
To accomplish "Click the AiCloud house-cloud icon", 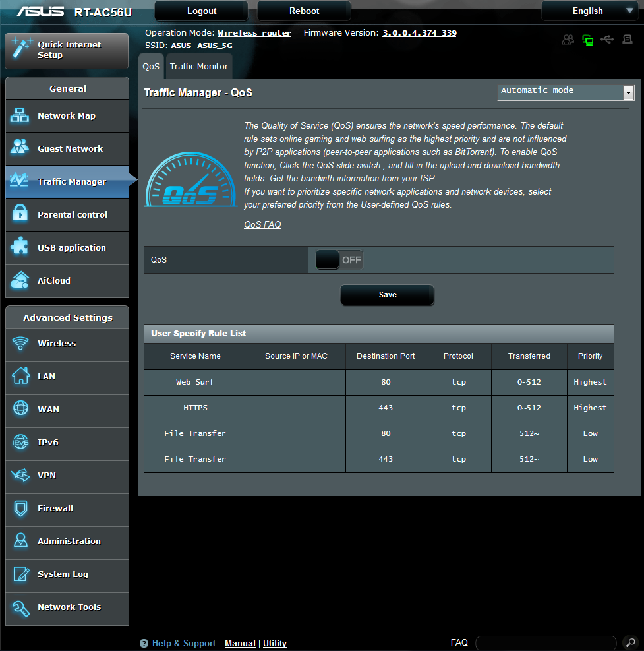I will [20, 280].
